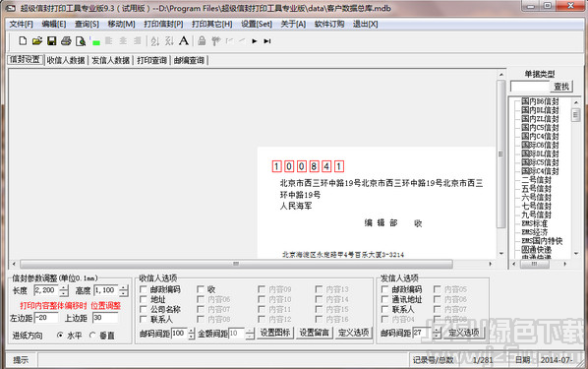Click the sort descending Z-A icon

(x=169, y=41)
